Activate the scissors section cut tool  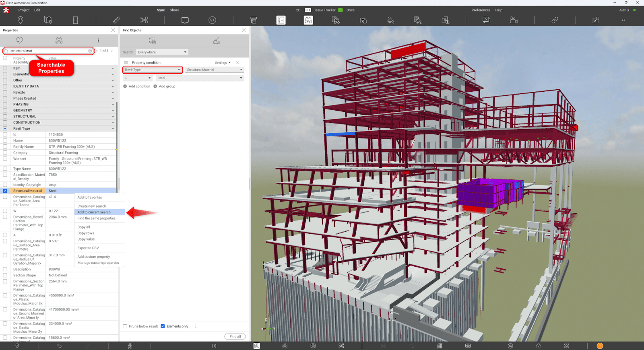click(144, 20)
